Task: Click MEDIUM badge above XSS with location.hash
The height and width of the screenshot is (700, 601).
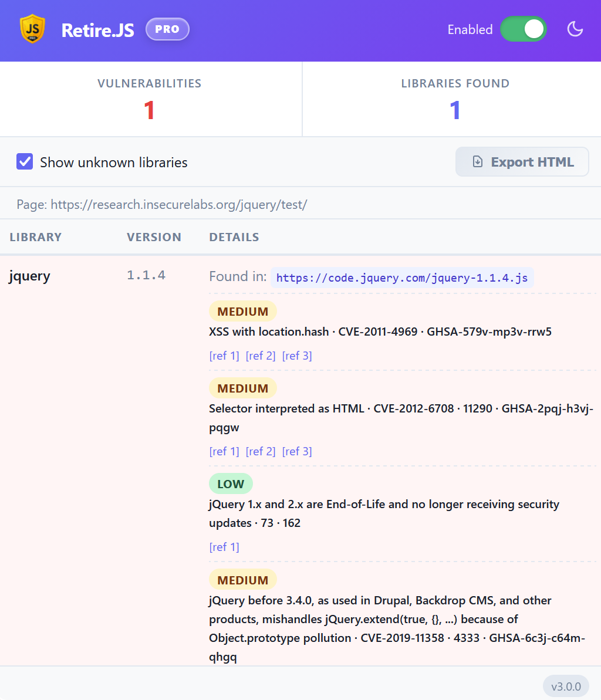Action: tap(243, 311)
